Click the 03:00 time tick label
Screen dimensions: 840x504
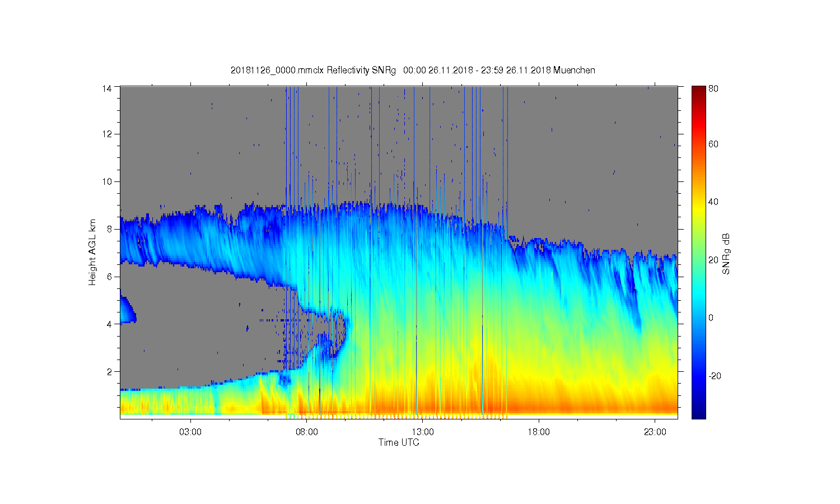point(190,432)
